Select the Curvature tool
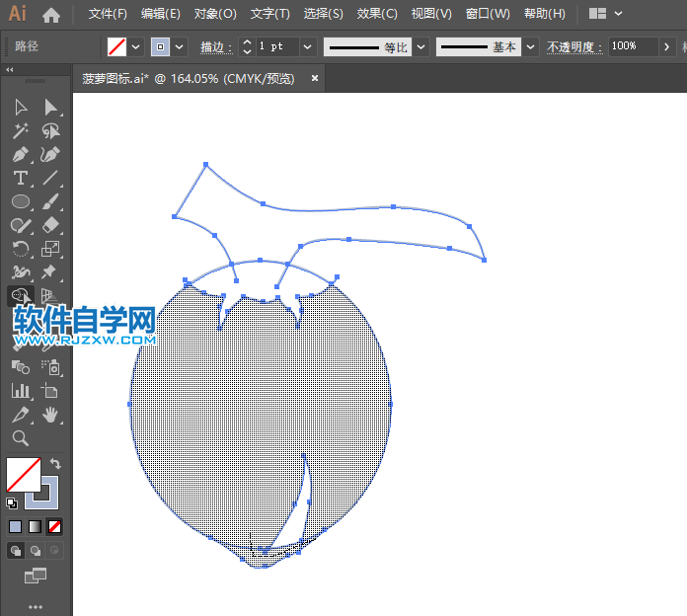Image resolution: width=687 pixels, height=616 pixels. pyautogui.click(x=50, y=154)
